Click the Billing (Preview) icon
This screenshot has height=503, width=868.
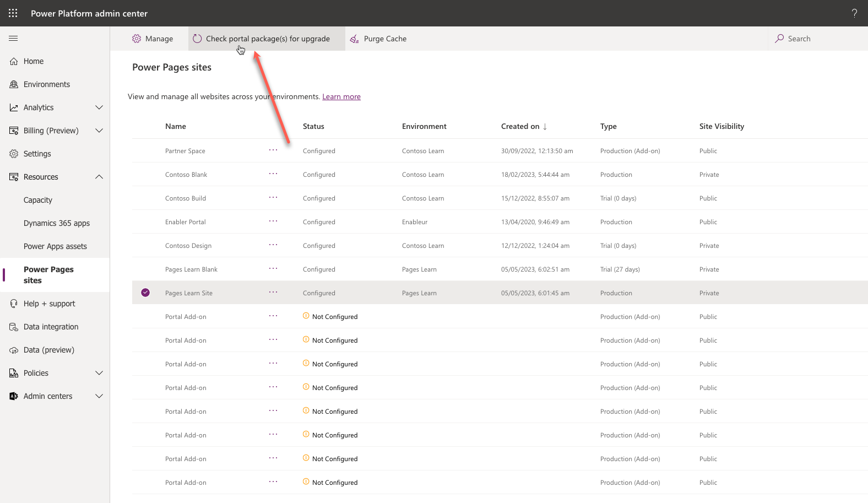(14, 131)
